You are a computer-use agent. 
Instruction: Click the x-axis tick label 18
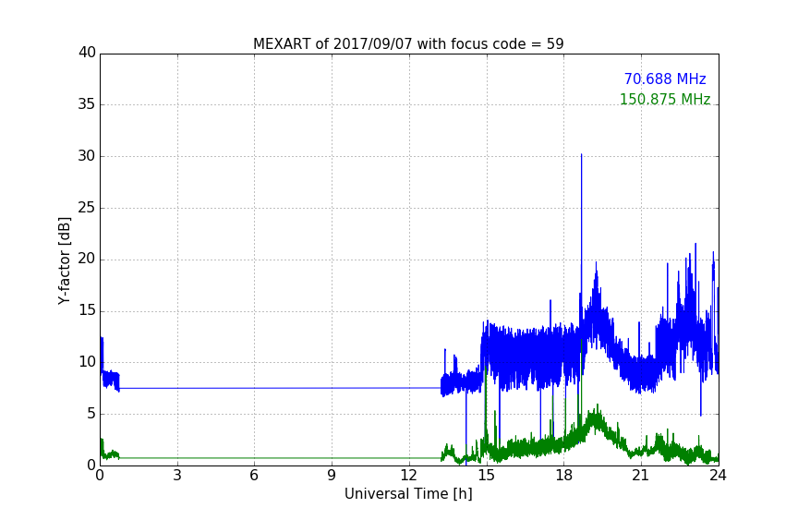click(x=563, y=476)
